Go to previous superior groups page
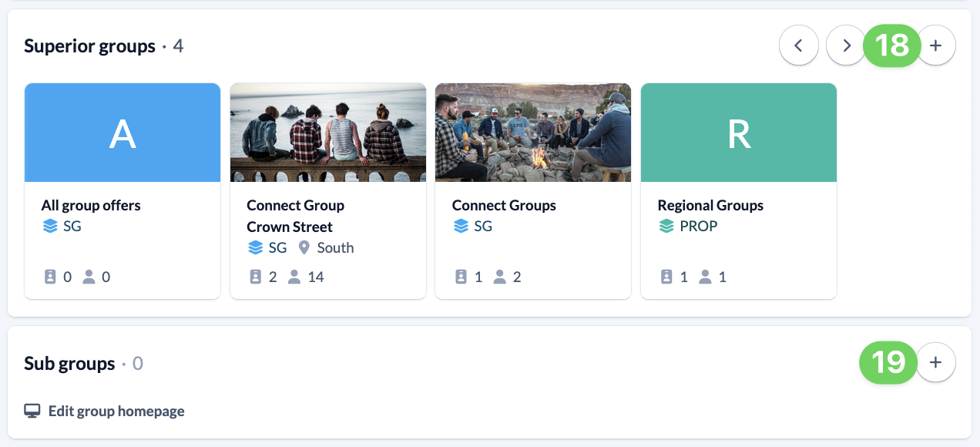Screen dimensions: 980x447 tap(799, 45)
